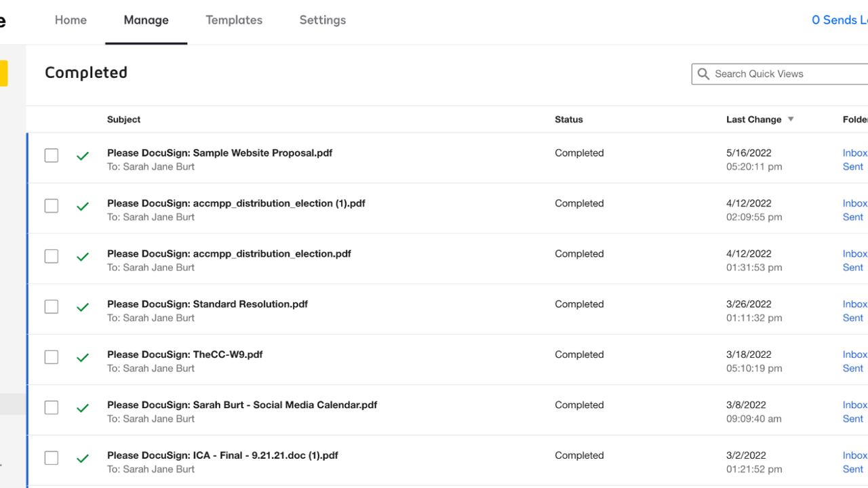868x488 pixels.
Task: Go to the Settings tab
Action: click(x=323, y=20)
